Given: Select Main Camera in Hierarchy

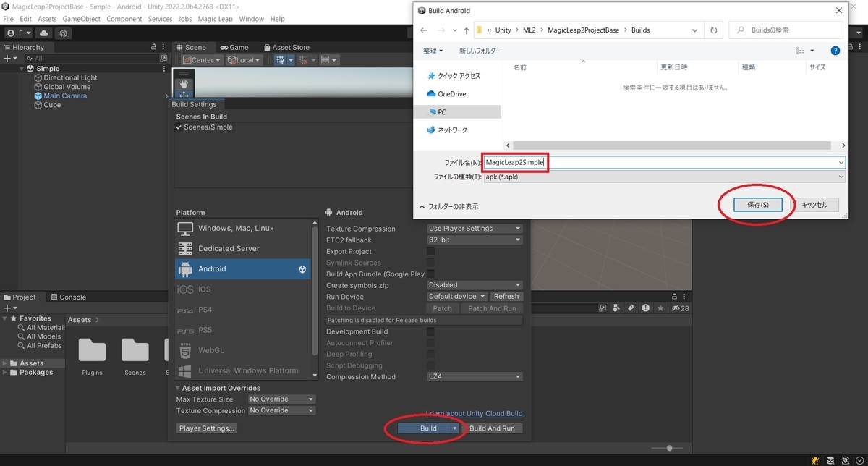Looking at the screenshot, I should [x=65, y=96].
